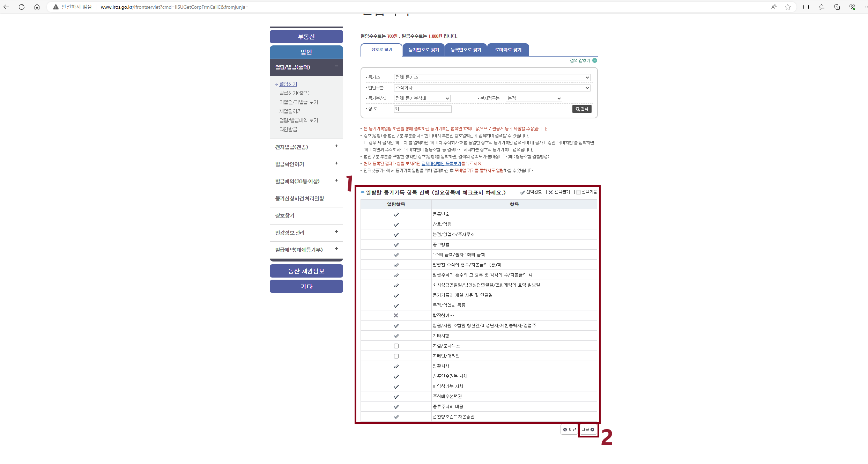The height and width of the screenshot is (464, 868).
Task: Click the browser refresh icon
Action: click(22, 7)
